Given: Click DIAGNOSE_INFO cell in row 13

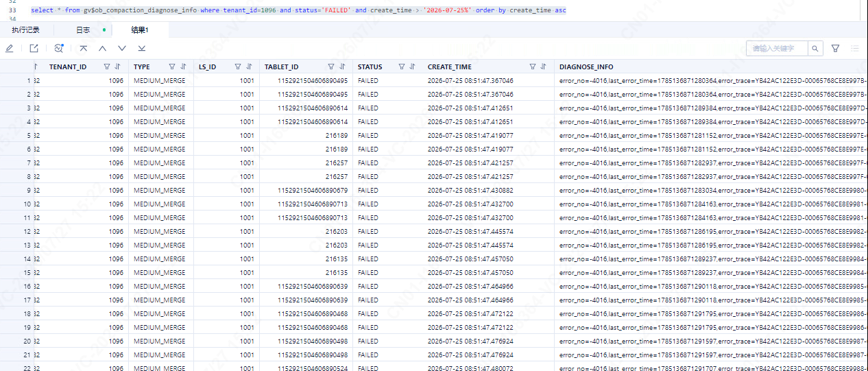Looking at the screenshot, I should (711, 246).
